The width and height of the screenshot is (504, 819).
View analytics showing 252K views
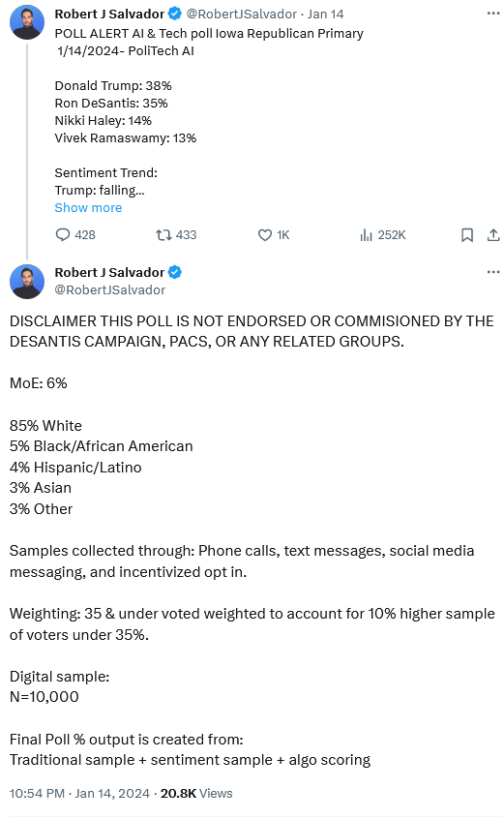382,235
